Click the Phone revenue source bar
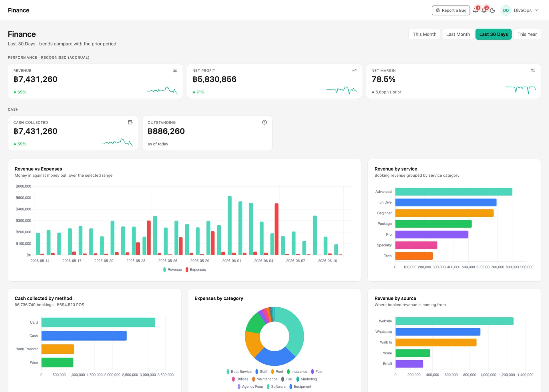Image resolution: width=549 pixels, height=392 pixels. [413, 353]
